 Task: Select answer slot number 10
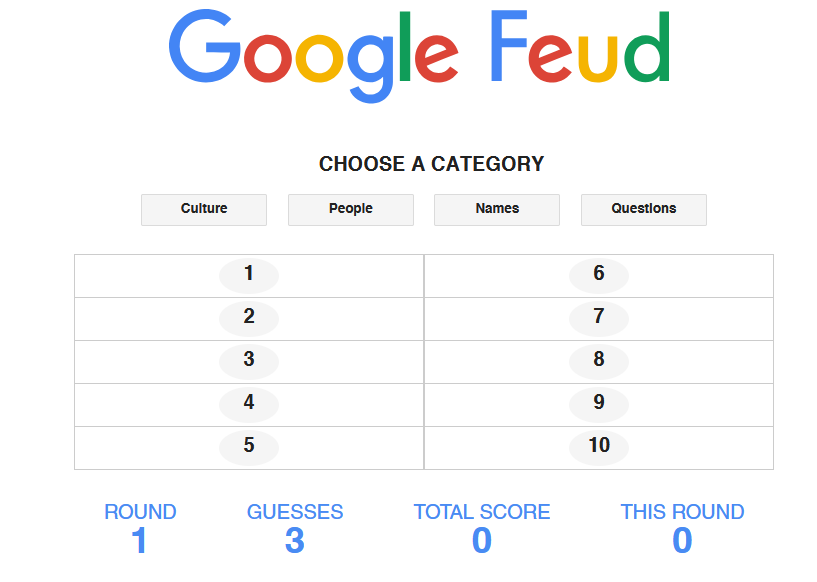598,447
